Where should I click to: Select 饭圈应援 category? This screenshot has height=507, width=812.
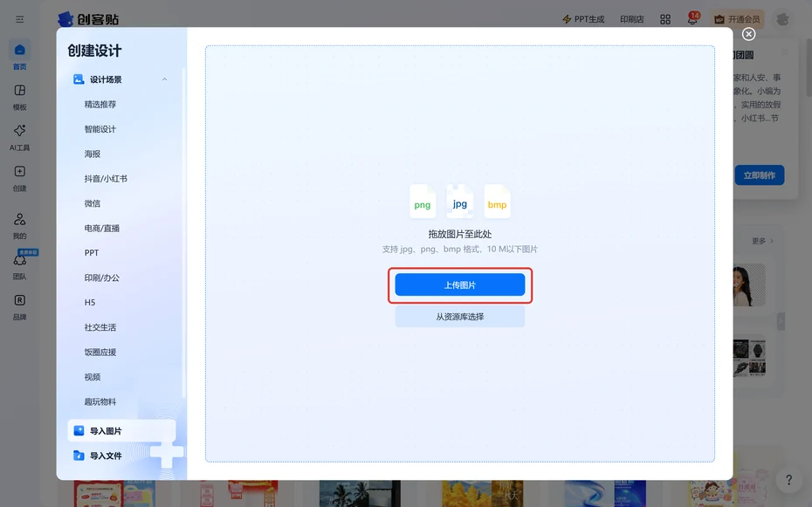coord(100,353)
